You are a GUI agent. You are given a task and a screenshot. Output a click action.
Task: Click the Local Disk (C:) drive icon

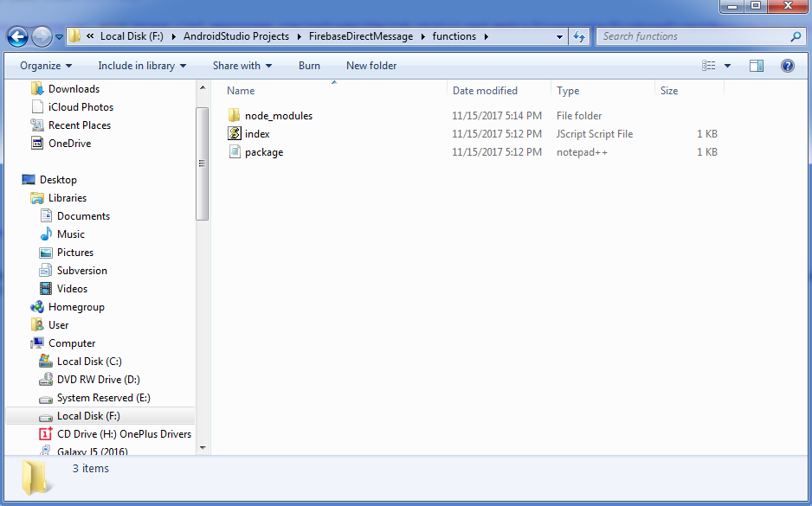coord(46,362)
